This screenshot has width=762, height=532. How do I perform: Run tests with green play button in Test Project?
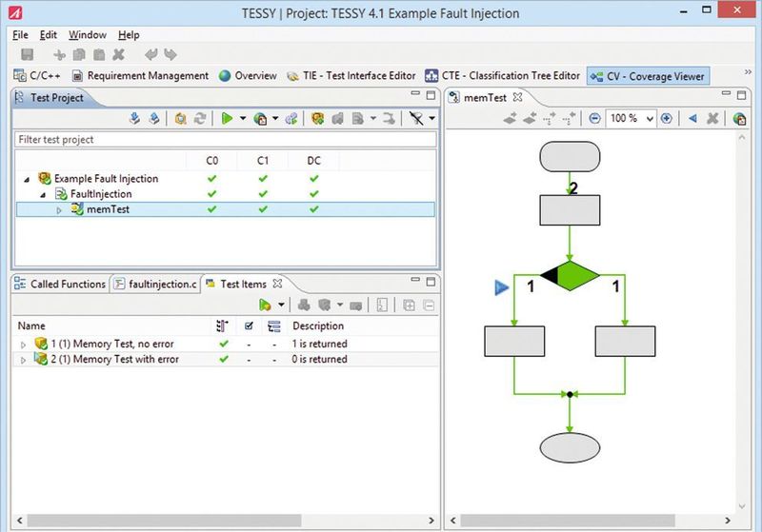point(227,118)
